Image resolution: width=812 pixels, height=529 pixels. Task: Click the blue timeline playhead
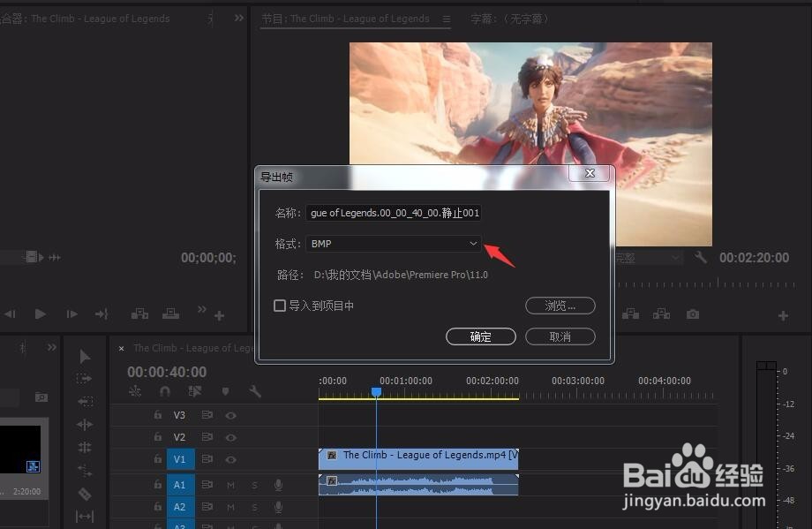click(x=377, y=392)
